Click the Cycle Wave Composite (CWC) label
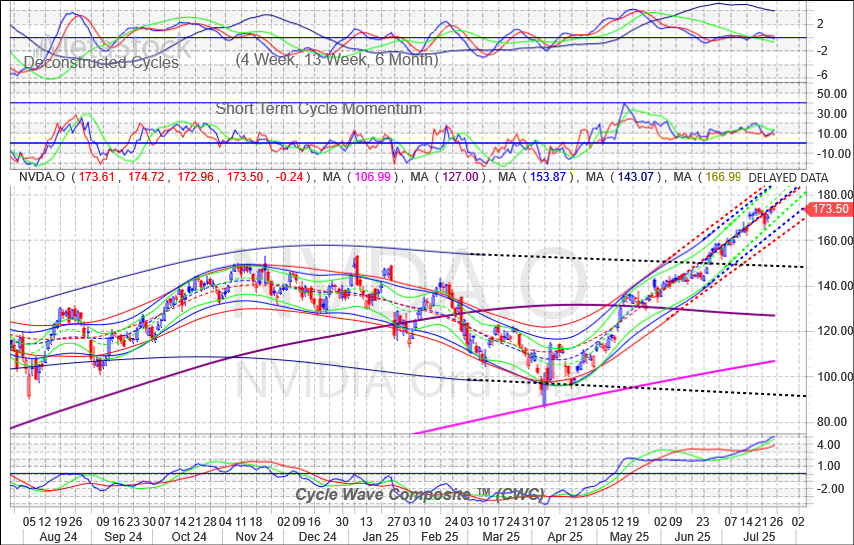Image resolution: width=854 pixels, height=545 pixels. pyautogui.click(x=419, y=494)
